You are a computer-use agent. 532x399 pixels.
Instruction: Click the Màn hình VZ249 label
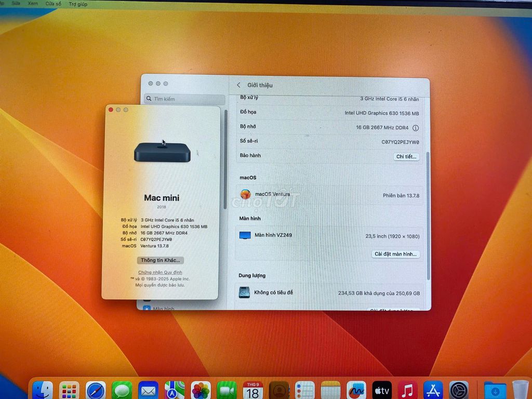(x=273, y=235)
